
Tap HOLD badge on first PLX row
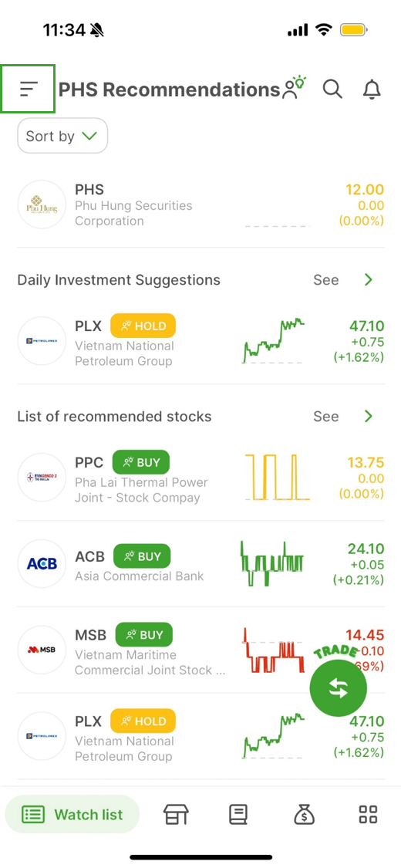pos(143,326)
